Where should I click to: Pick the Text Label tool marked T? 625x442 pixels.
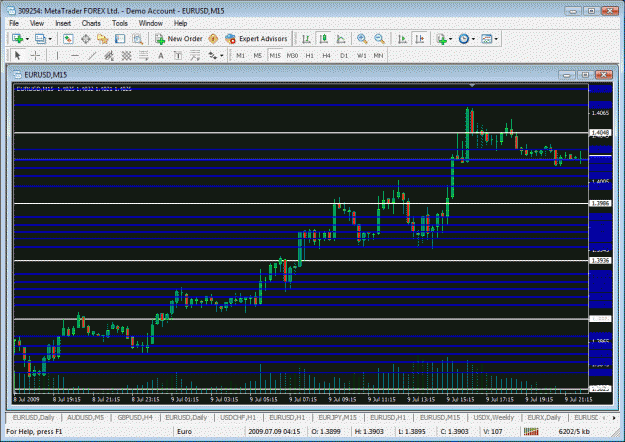pos(178,55)
